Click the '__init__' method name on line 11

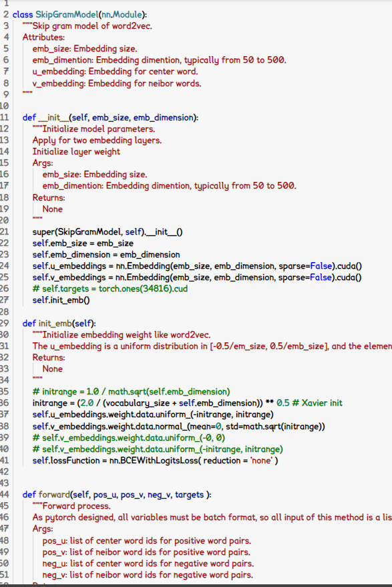click(x=53, y=117)
